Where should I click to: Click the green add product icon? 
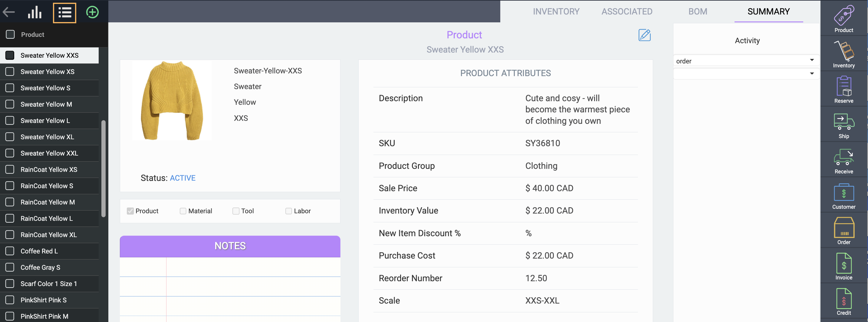[92, 12]
